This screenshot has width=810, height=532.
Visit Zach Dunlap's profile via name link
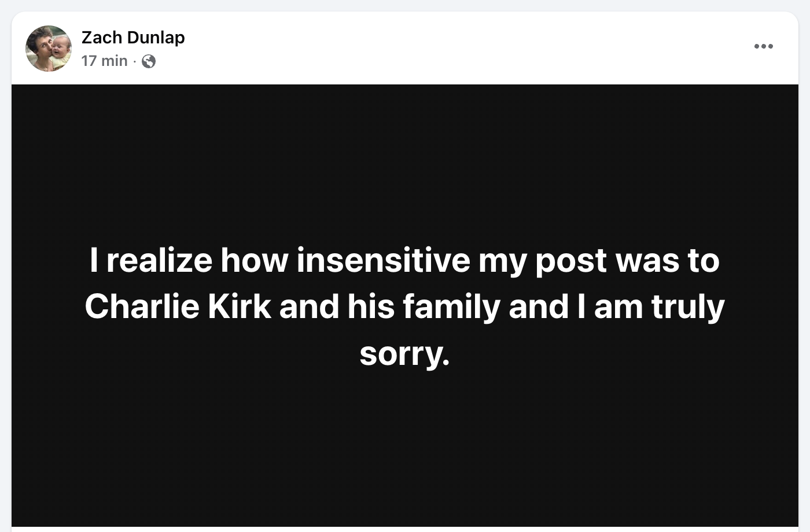(x=133, y=38)
